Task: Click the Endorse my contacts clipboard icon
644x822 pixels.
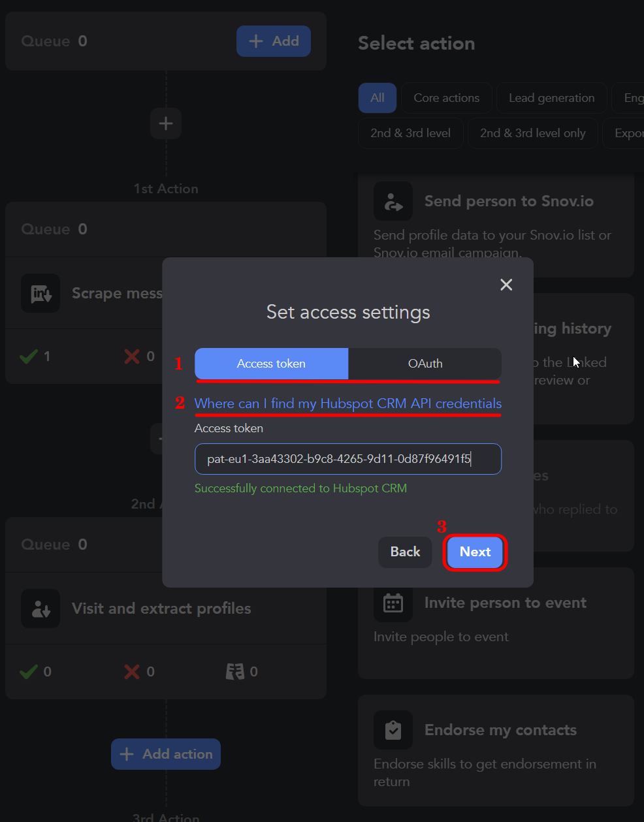Action: coord(393,730)
